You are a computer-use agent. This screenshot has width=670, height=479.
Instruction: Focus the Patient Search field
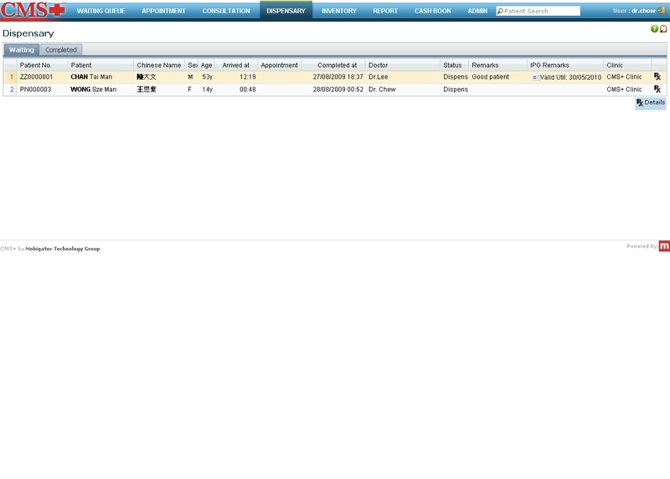pos(541,11)
